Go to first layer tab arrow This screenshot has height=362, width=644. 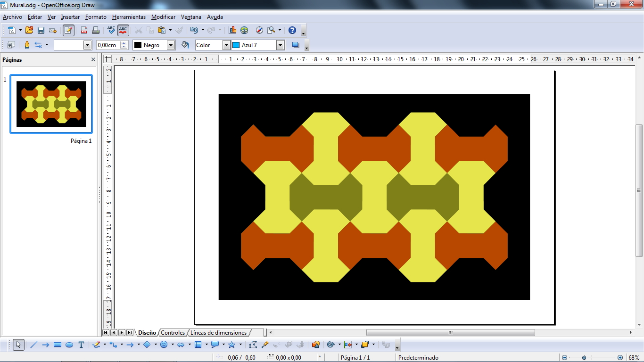tap(106, 333)
